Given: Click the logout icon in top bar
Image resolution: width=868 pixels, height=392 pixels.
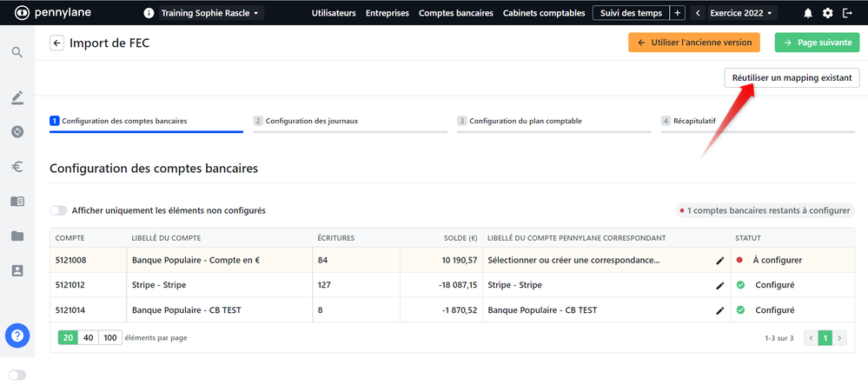Looking at the screenshot, I should (x=848, y=13).
